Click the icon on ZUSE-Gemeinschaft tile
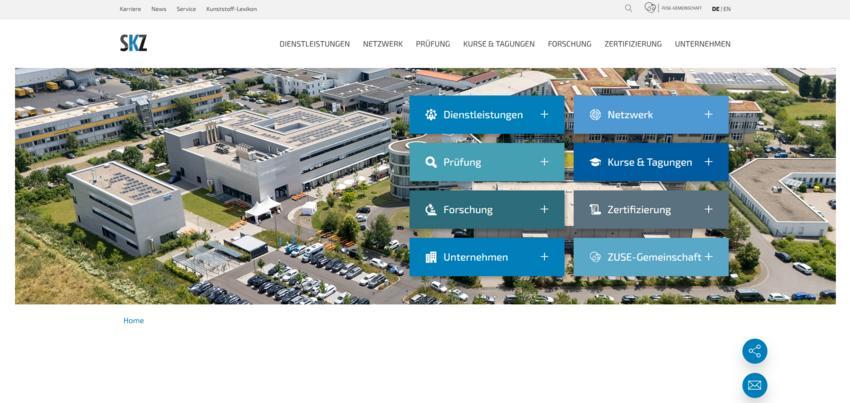The image size is (850, 403). tap(595, 257)
